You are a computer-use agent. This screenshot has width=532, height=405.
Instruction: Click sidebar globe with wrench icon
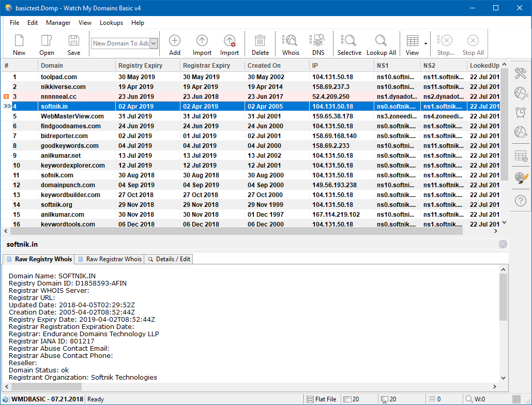[x=520, y=132]
